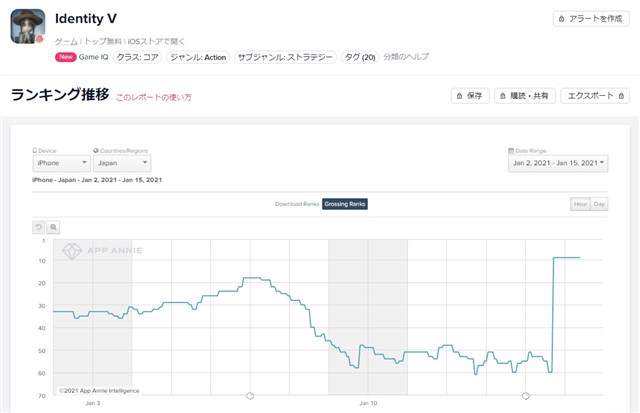Click the lock icon on 購読・共有 button
This screenshot has width=640, height=413.
503,96
